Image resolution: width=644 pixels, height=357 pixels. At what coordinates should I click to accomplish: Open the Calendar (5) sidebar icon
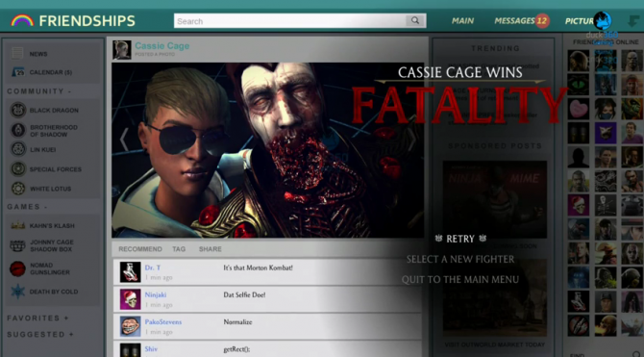tap(18, 72)
